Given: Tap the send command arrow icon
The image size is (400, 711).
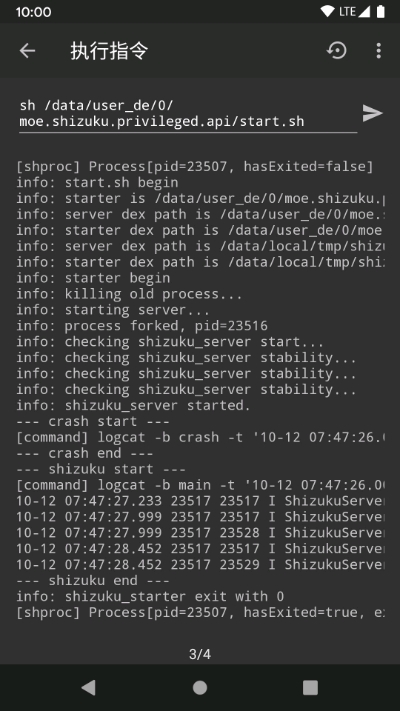Looking at the screenshot, I should pyautogui.click(x=372, y=113).
